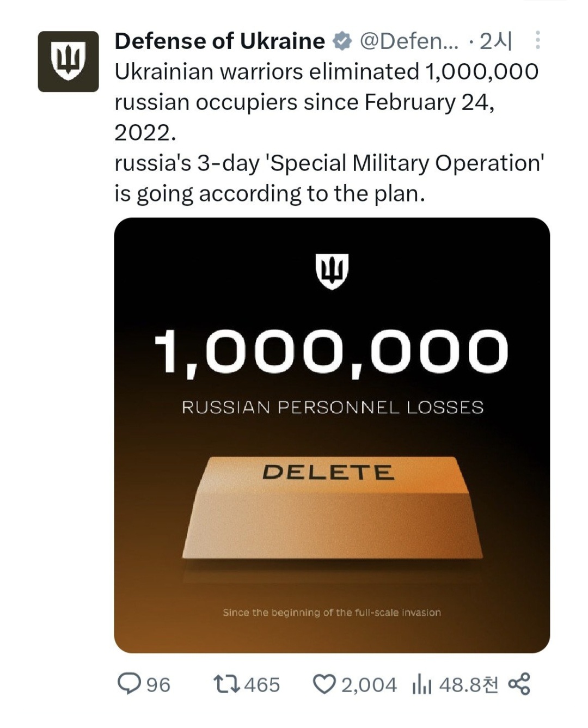
Task: Click the like count 2,004
Action: point(369,684)
